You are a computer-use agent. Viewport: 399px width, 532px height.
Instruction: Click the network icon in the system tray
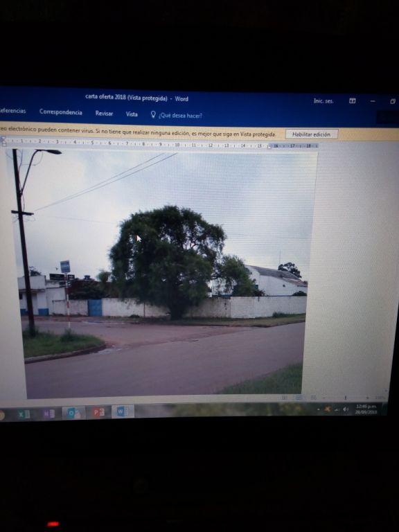[x=337, y=409]
